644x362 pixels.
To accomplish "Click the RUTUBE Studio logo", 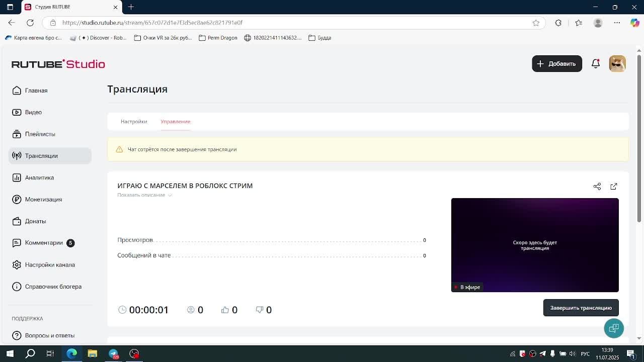I will click(58, 64).
